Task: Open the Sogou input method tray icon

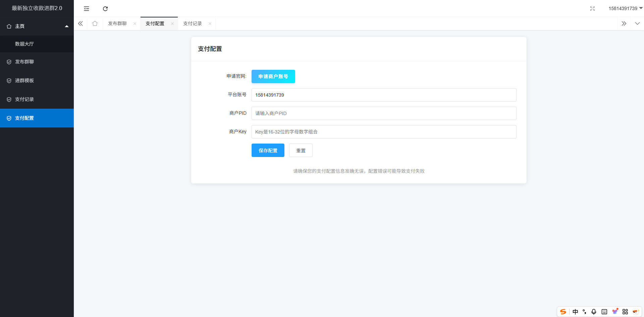Action: (563, 312)
